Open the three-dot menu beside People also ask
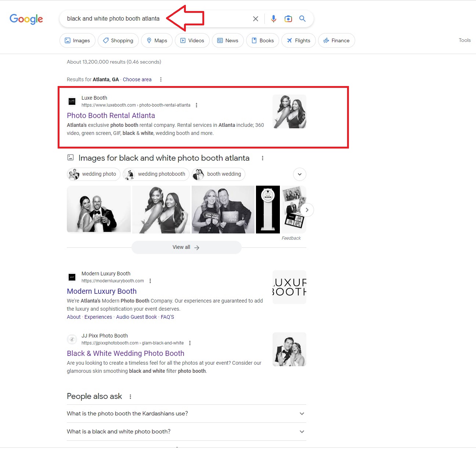 click(130, 397)
